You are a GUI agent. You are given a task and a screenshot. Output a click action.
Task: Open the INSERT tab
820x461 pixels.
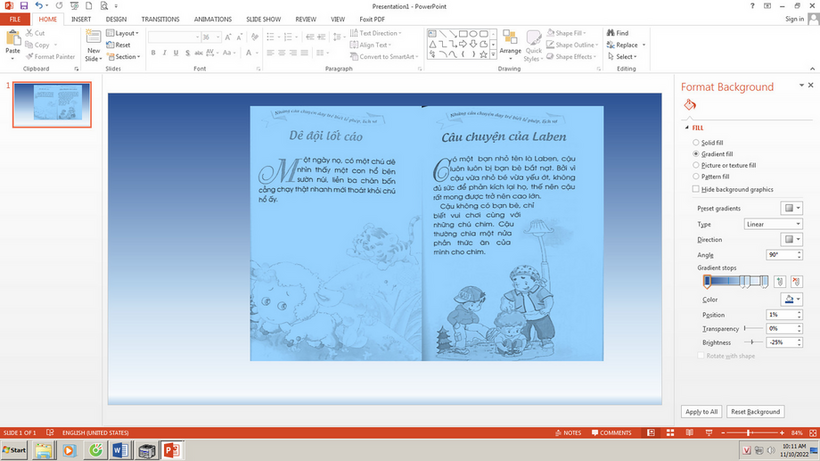(81, 19)
